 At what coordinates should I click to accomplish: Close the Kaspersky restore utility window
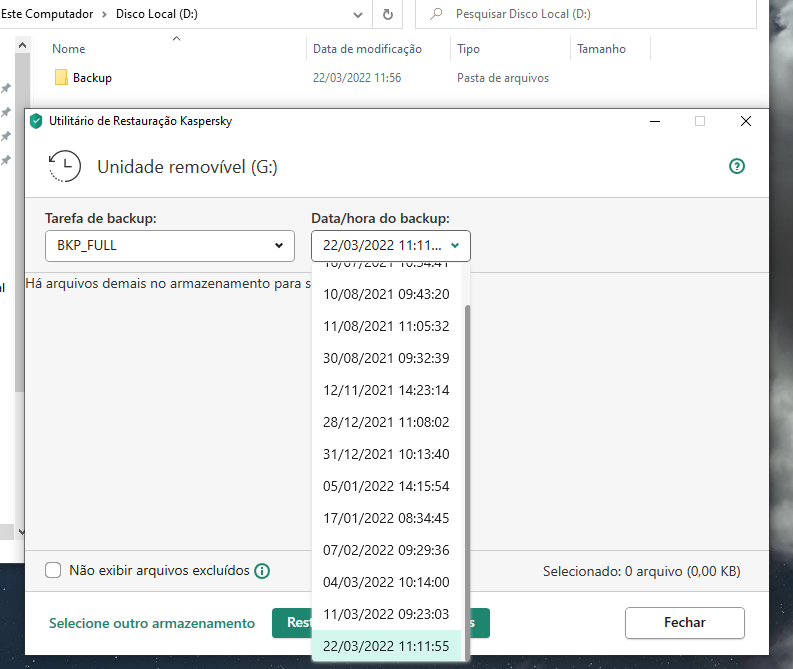(x=745, y=121)
